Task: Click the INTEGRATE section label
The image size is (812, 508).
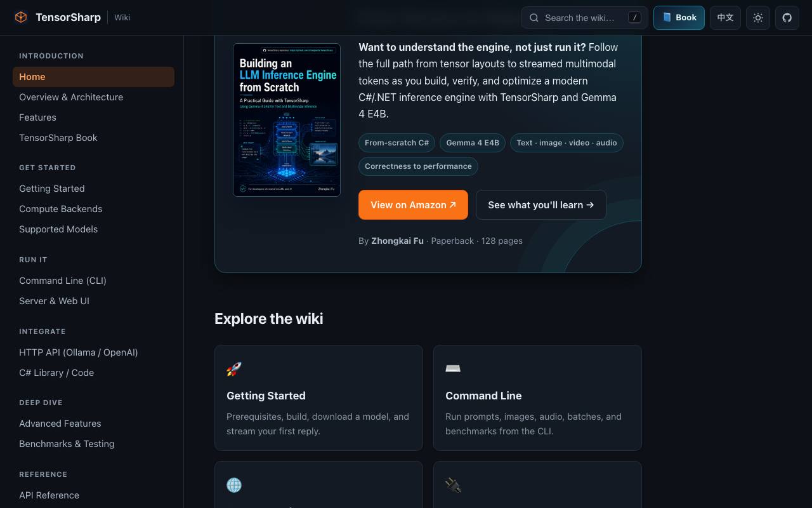Action: pyautogui.click(x=43, y=331)
